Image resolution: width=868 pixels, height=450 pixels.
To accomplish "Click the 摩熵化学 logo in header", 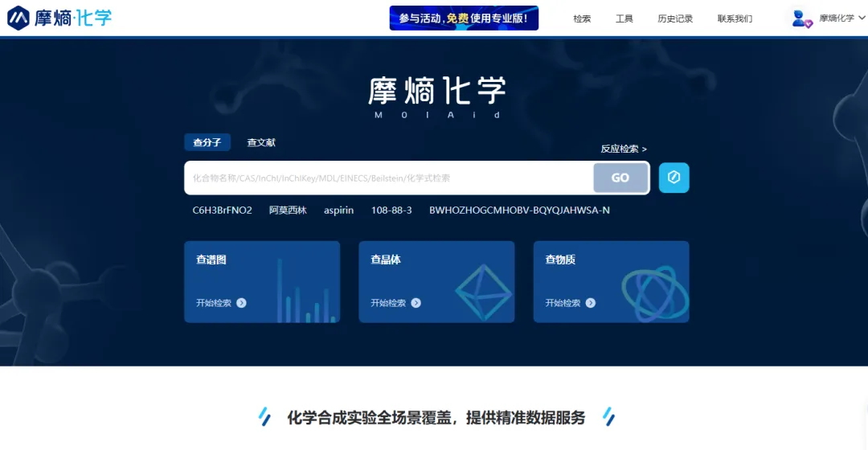I will click(x=59, y=18).
